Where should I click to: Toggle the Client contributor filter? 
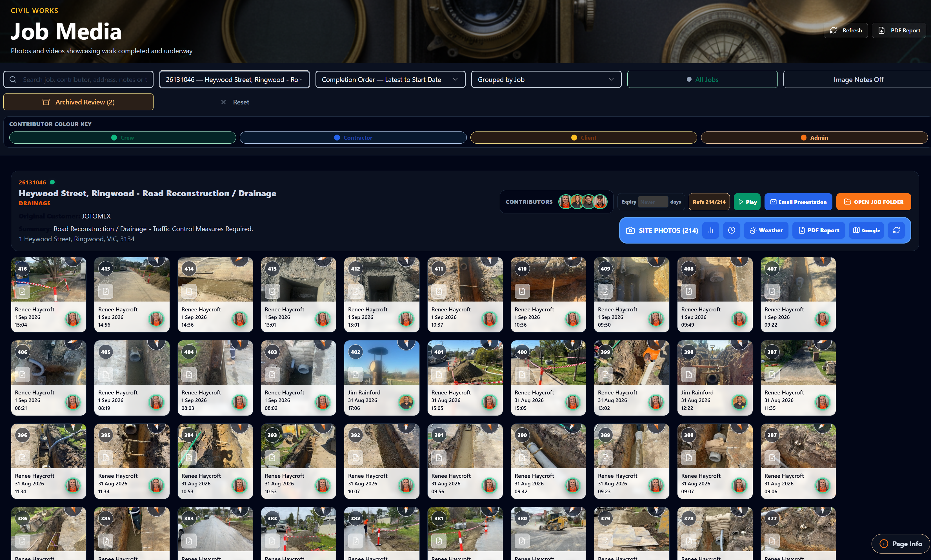coord(584,137)
